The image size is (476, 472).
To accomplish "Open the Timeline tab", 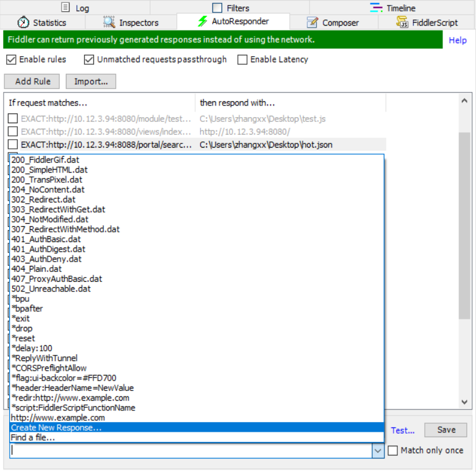I will pyautogui.click(x=392, y=7).
